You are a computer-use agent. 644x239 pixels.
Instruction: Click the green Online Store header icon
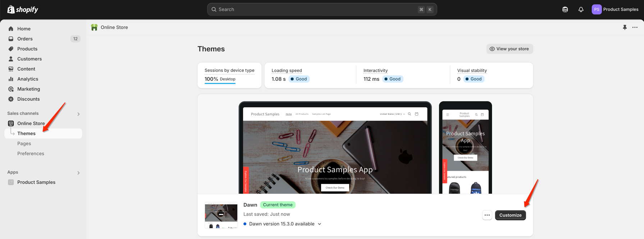[x=94, y=27]
